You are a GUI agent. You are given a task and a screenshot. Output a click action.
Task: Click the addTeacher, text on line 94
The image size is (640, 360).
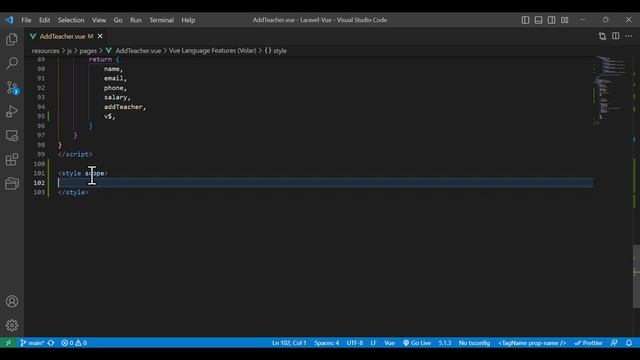point(125,107)
